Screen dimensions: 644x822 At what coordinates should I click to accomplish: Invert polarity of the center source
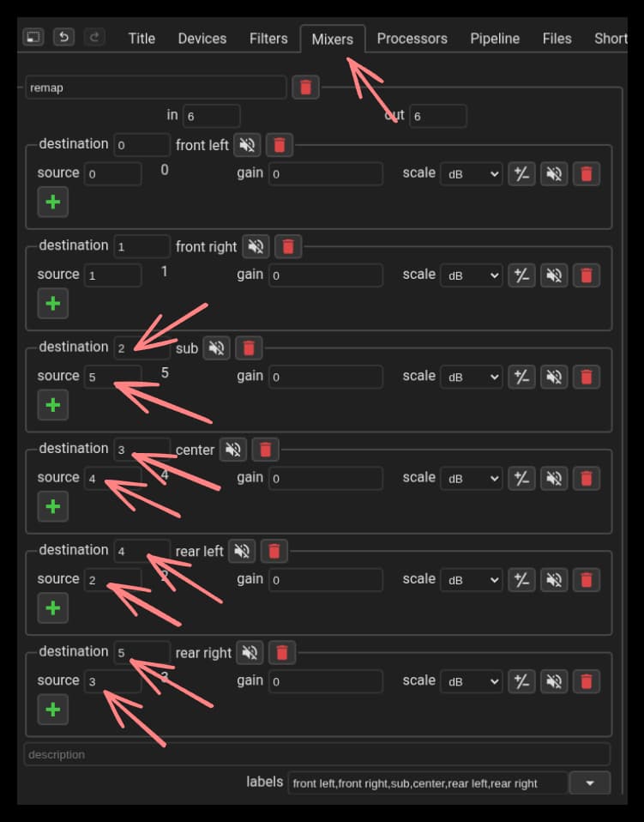521,478
